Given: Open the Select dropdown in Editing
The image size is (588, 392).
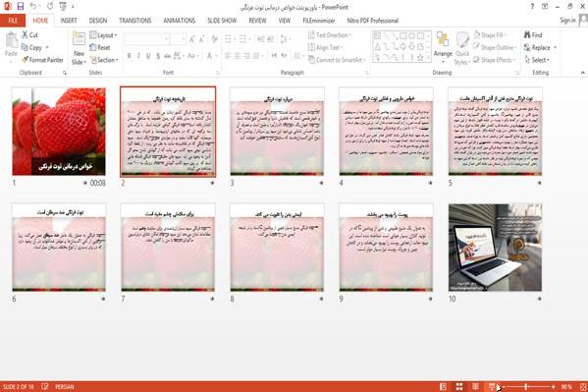Looking at the screenshot, I should tap(537, 60).
